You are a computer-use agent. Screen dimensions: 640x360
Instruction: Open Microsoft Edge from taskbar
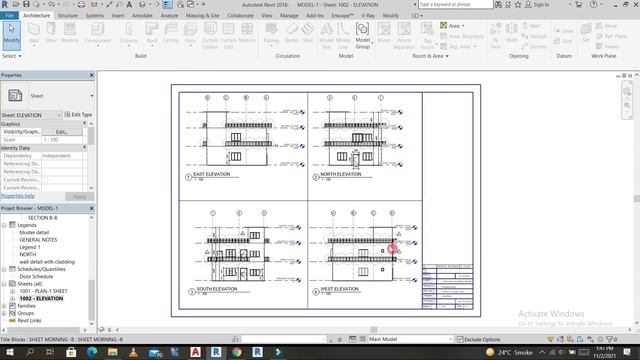pyautogui.click(x=92, y=352)
